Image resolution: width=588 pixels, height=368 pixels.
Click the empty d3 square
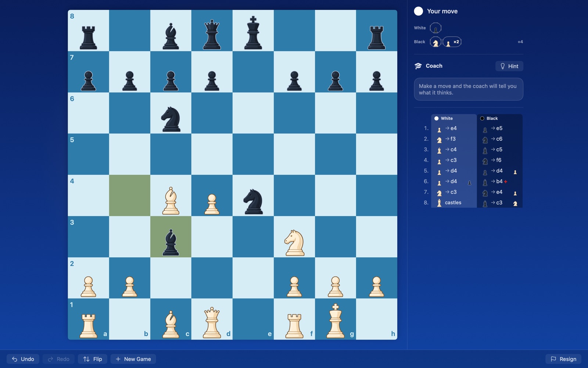212,237
